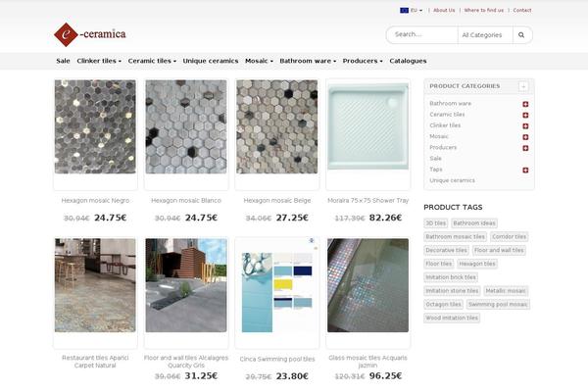Screen dimensions: 588x392
Task: Click the Restaurant tiles Aparici Carpet Natural title
Action: (95, 362)
